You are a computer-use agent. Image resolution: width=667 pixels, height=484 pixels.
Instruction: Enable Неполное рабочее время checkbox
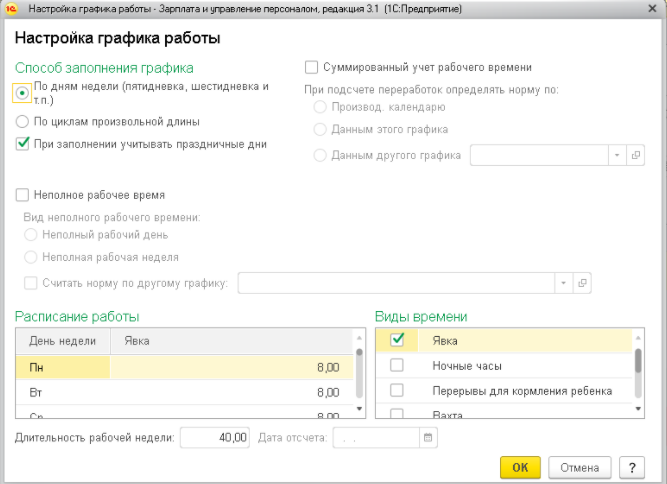coord(22,195)
